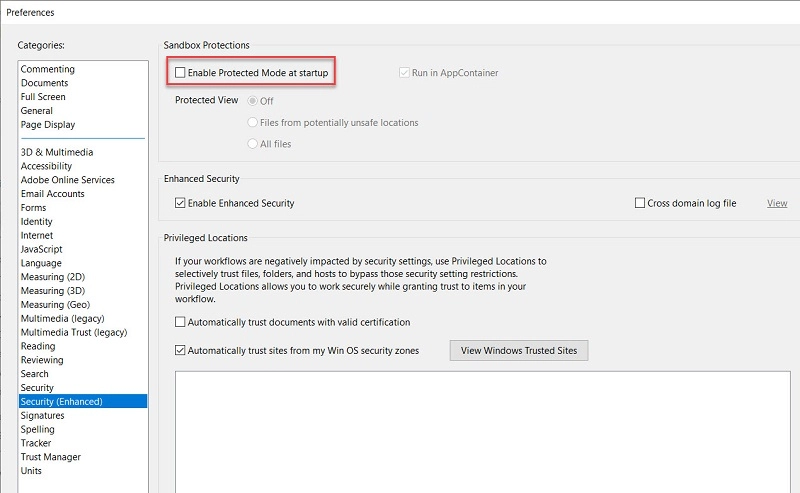
Task: Select Reviewing category
Action: point(42,360)
